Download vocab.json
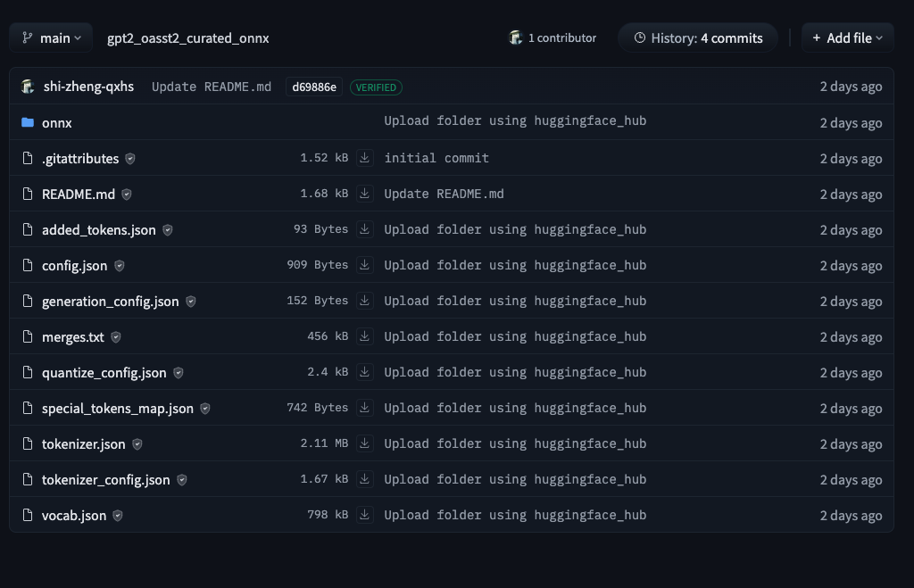914x588 pixels. [x=365, y=515]
